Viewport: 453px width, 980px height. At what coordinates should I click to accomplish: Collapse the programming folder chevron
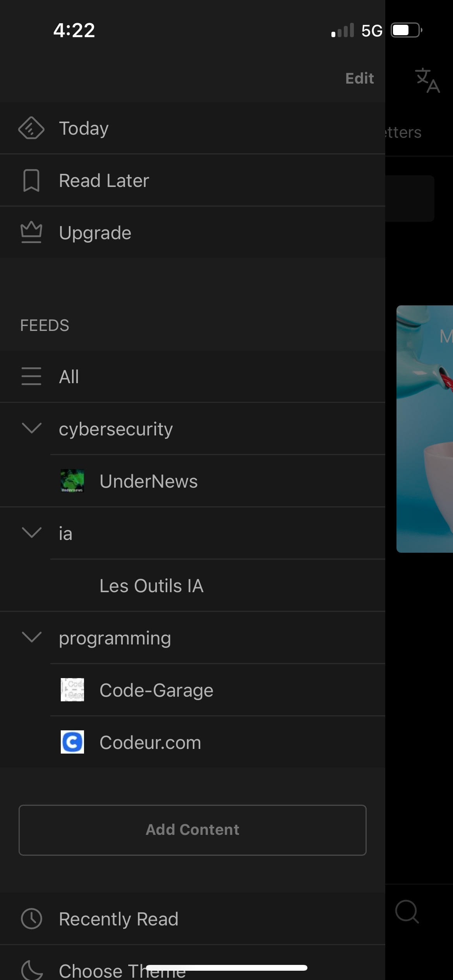[32, 637]
